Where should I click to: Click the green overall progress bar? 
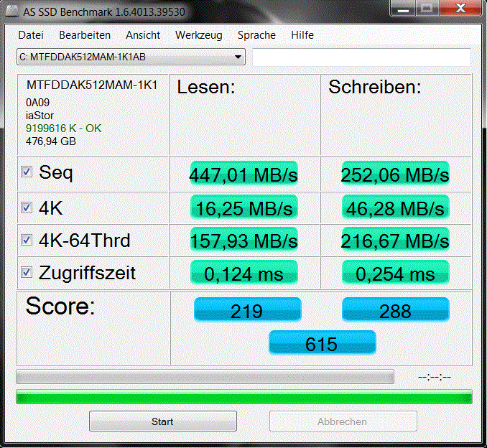[244, 397]
